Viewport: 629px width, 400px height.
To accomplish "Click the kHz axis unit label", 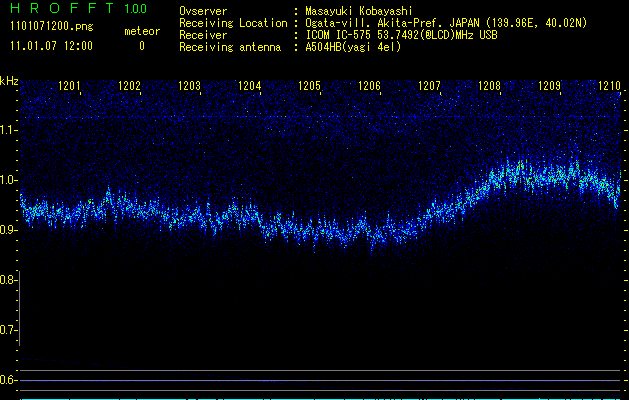I will tap(10, 81).
